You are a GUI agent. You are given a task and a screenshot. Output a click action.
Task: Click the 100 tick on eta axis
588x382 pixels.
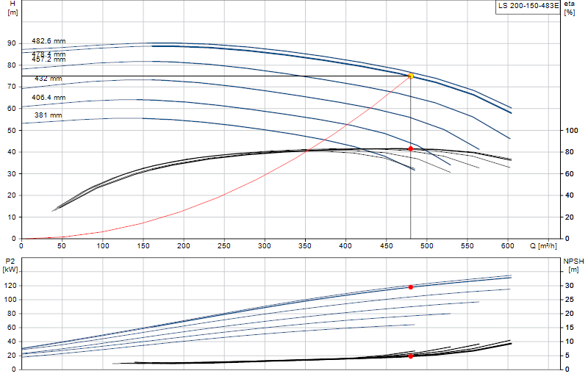coord(572,131)
